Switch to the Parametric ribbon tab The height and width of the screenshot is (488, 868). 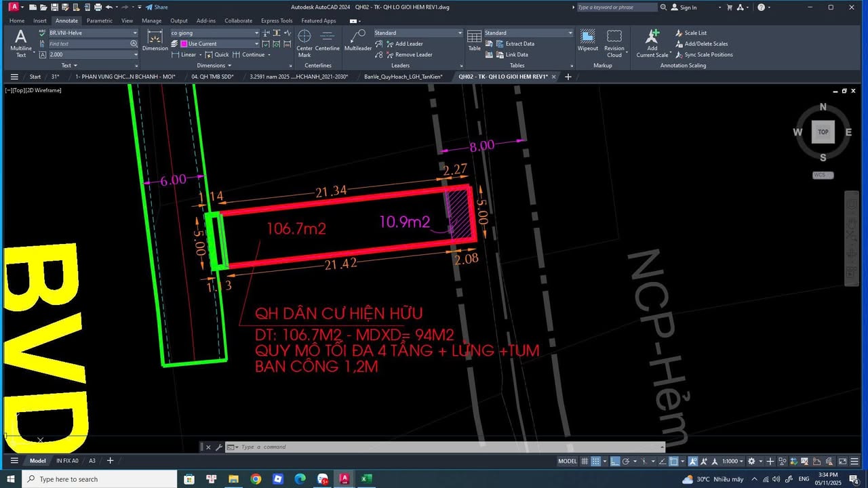(x=99, y=20)
